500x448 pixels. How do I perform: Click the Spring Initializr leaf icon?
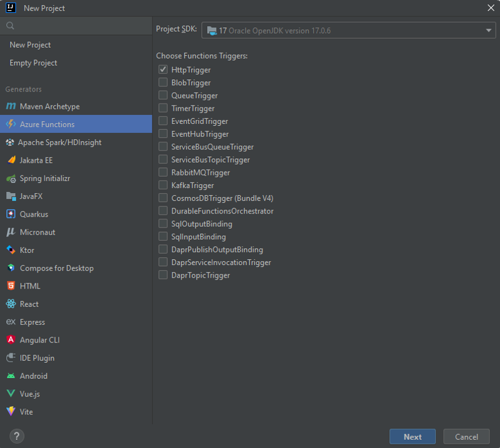[11, 179]
